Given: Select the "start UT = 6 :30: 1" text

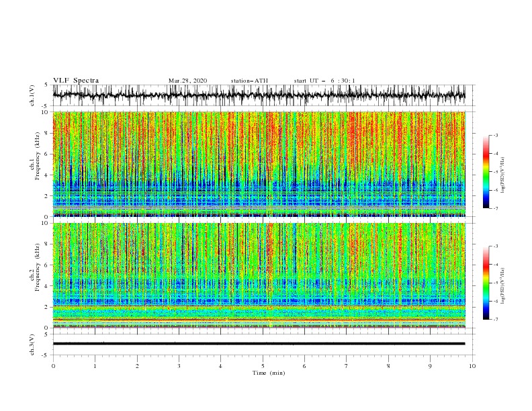Looking at the screenshot, I should (324, 81).
